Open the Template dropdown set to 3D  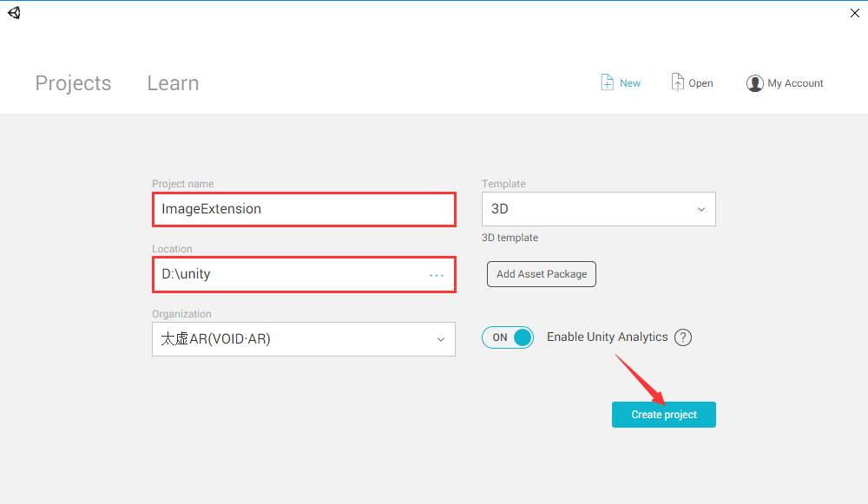click(x=598, y=209)
